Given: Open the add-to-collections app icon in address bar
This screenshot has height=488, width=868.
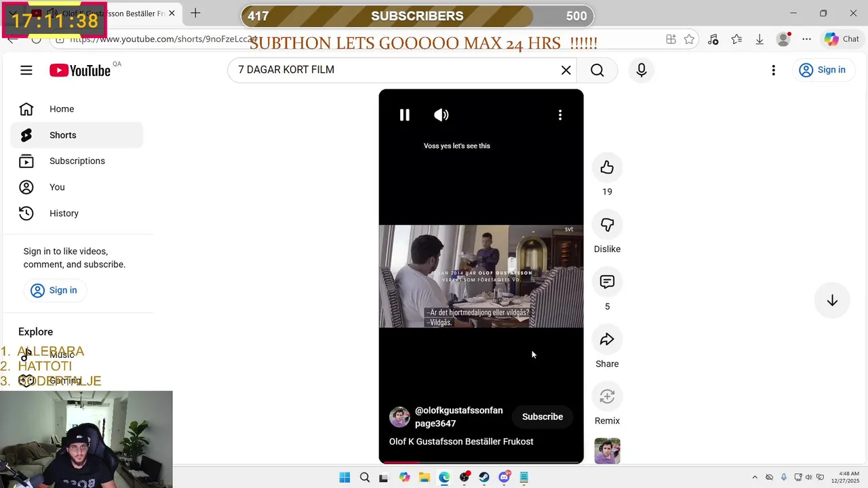Looking at the screenshot, I should pos(671,39).
